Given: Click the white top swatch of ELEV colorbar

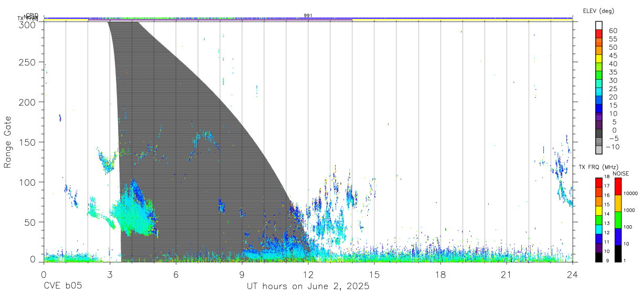Looking at the screenshot, I should point(599,25).
